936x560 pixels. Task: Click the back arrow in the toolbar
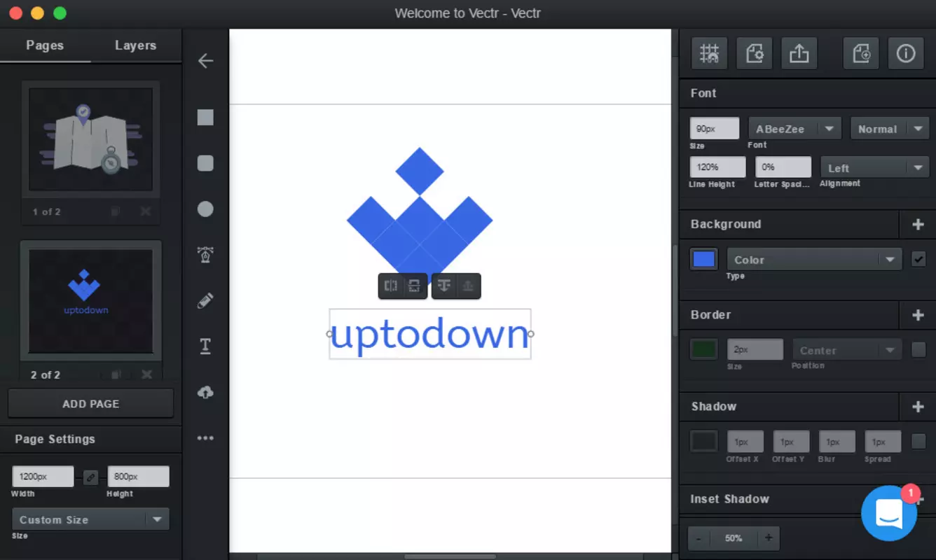click(x=205, y=61)
